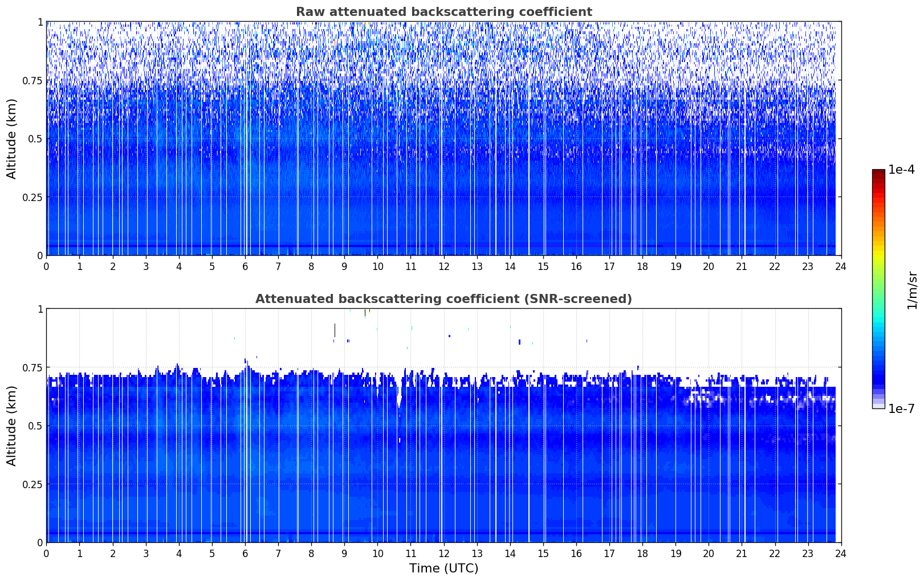Select hour 21 tick on the top plot's time axis
This screenshot has width=924, height=581.
tap(742, 266)
